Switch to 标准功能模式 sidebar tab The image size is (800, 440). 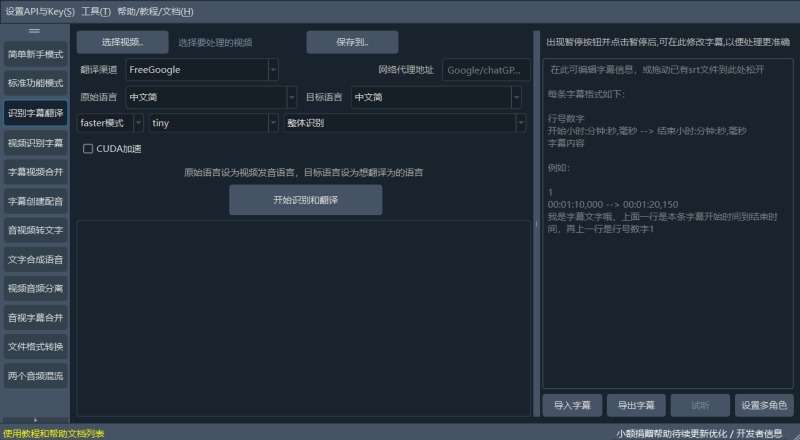(35, 83)
